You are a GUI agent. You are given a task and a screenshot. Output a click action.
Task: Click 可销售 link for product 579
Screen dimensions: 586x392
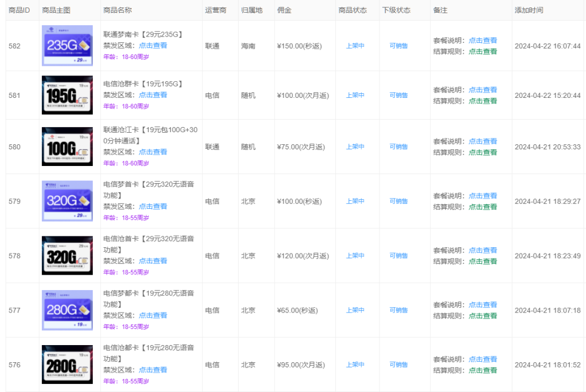[x=399, y=201]
